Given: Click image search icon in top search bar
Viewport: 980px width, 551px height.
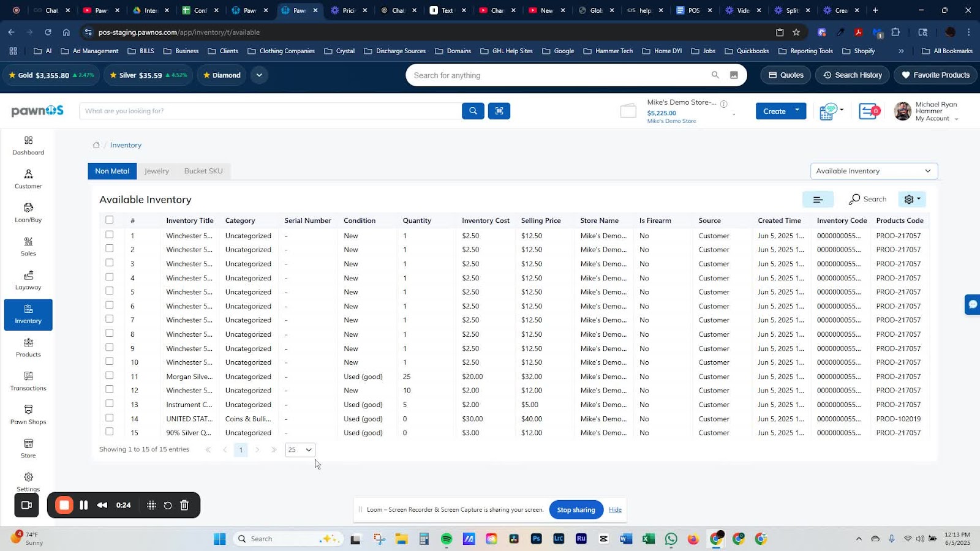Looking at the screenshot, I should click(x=734, y=75).
